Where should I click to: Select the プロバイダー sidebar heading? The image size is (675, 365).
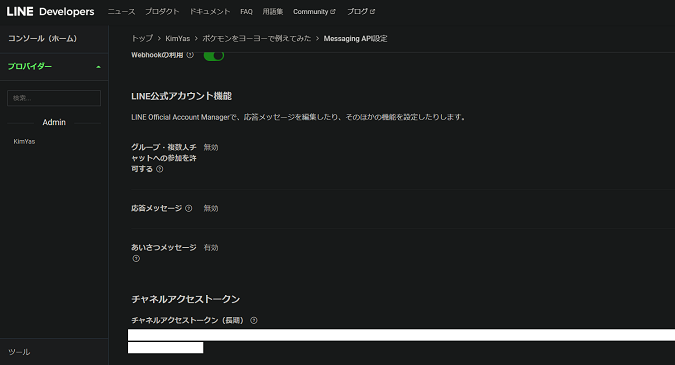pos(30,66)
